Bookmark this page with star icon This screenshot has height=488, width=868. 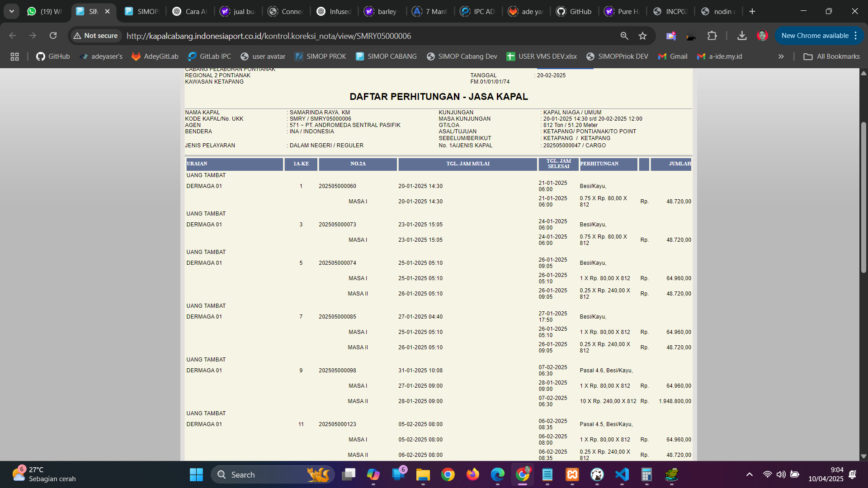642,36
